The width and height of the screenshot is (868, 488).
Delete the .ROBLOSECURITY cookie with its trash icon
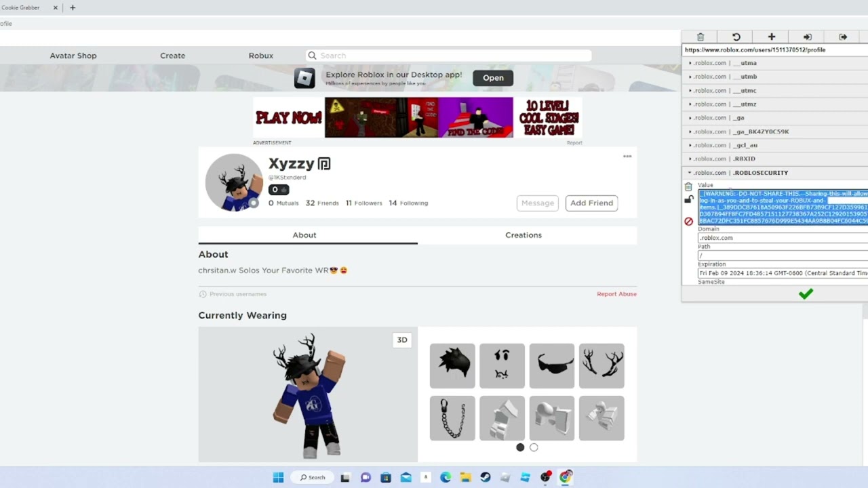tap(688, 187)
